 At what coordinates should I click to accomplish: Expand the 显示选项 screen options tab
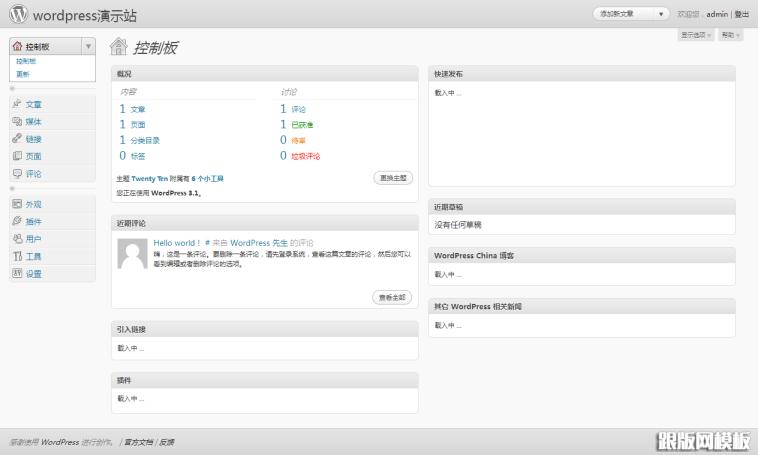696,35
